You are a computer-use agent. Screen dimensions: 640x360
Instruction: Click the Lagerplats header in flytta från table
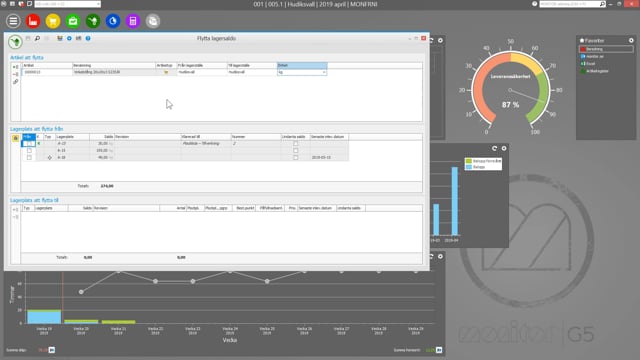pyautogui.click(x=72, y=137)
